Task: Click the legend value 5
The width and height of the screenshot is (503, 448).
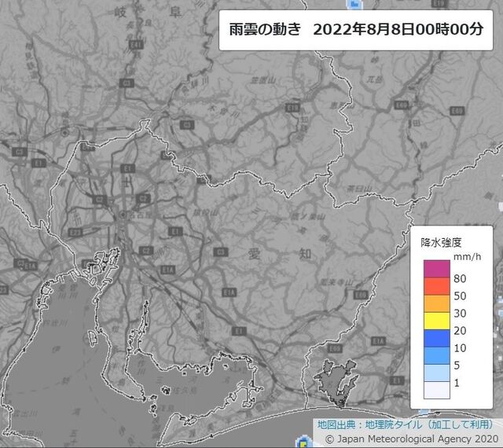Action: point(457,365)
